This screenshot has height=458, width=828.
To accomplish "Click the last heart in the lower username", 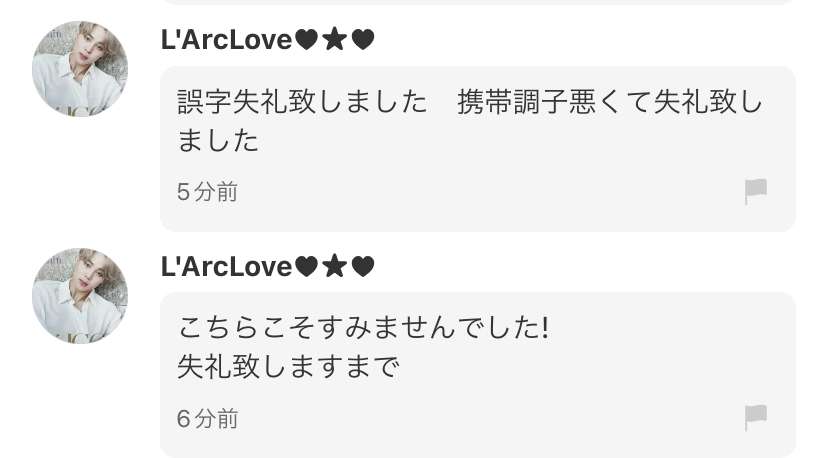I will click(363, 267).
